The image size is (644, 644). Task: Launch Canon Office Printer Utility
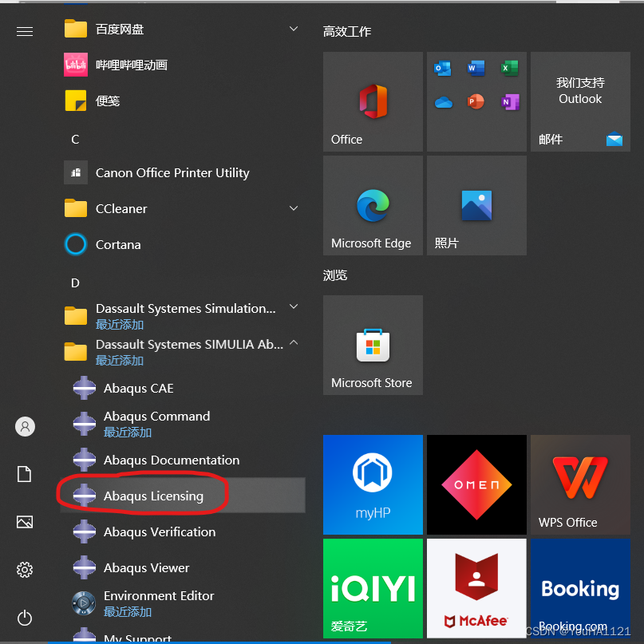point(183,172)
